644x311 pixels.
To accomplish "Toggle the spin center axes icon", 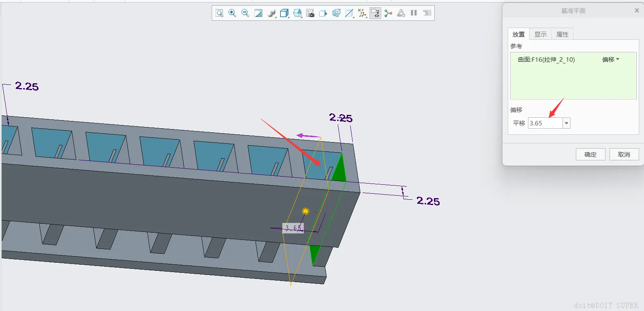I will pos(362,13).
